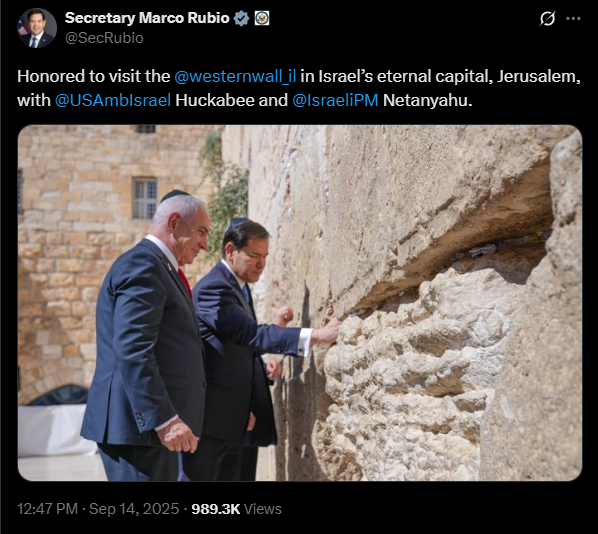This screenshot has height=534, width=598.
Task: Open the @SecRubio handle link
Action: (104, 38)
